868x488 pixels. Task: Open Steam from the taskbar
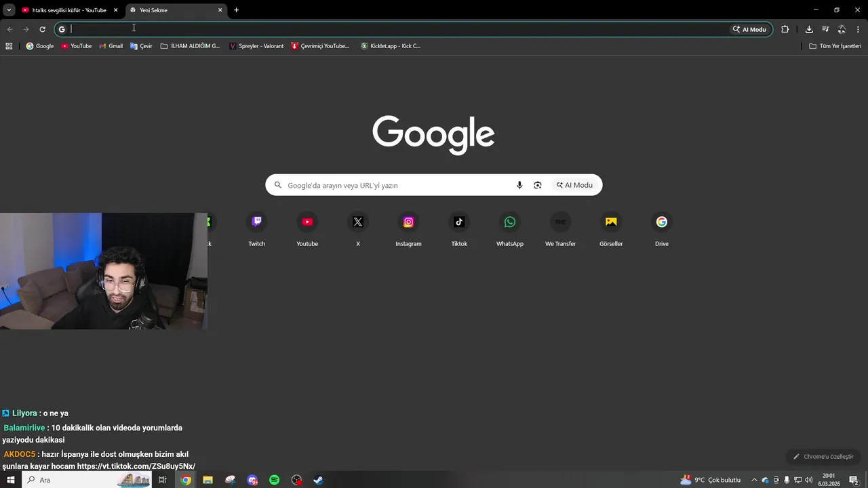[318, 480]
